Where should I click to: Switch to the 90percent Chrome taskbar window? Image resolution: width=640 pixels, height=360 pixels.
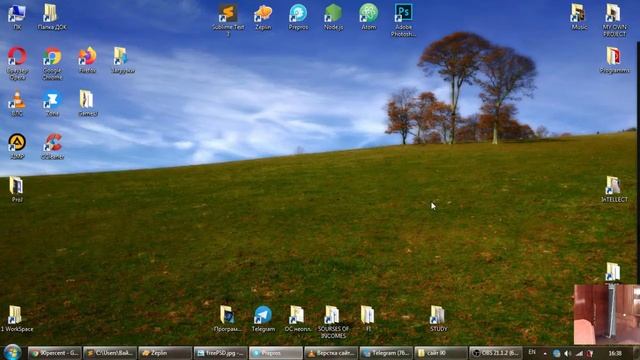[x=55, y=353]
